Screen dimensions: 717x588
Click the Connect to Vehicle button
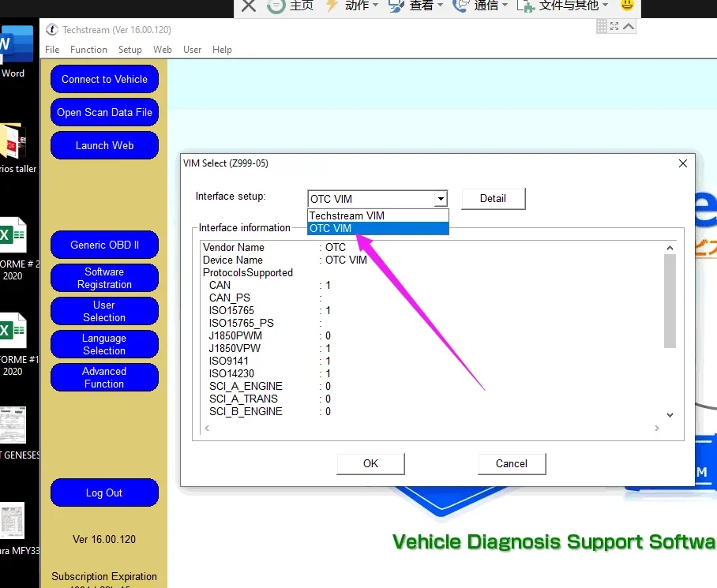click(104, 80)
